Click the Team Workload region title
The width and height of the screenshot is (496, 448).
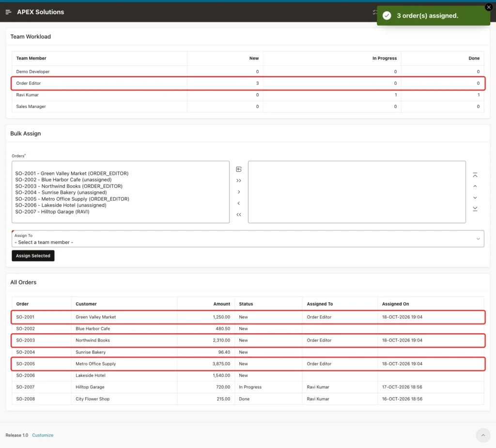tap(31, 37)
